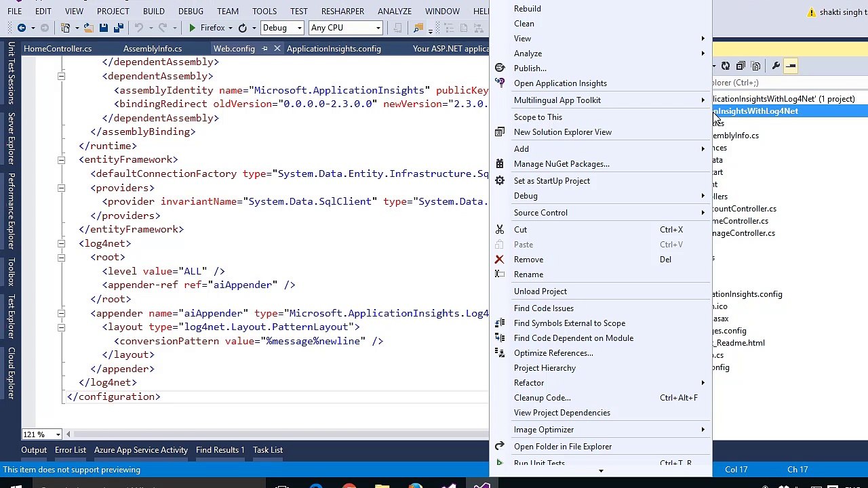Image resolution: width=868 pixels, height=488 pixels.
Task: Click the Undo arrow in toolbar
Action: click(x=139, y=28)
